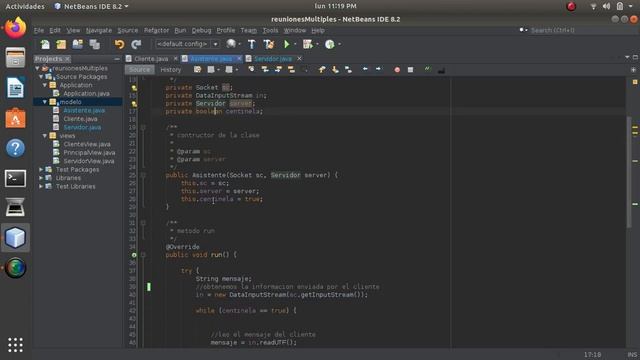Open Firefox from the Ubuntu dock
The width and height of the screenshot is (640, 360).
click(16, 28)
